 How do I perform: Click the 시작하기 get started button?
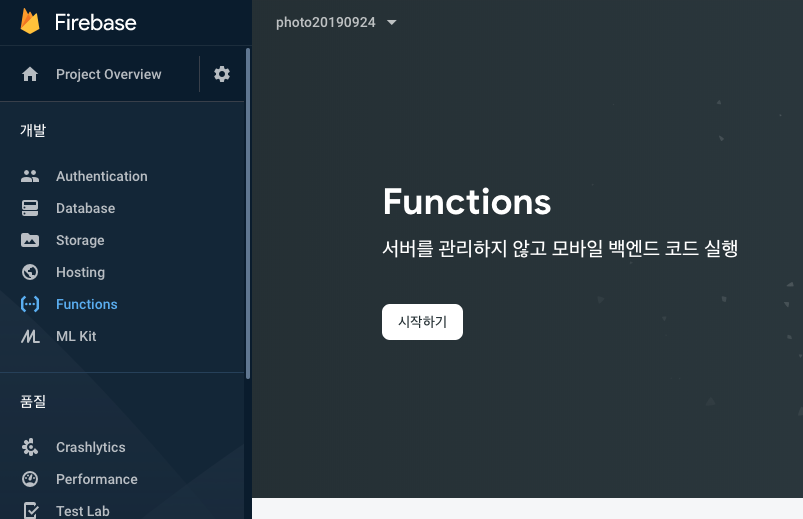pyautogui.click(x=422, y=322)
